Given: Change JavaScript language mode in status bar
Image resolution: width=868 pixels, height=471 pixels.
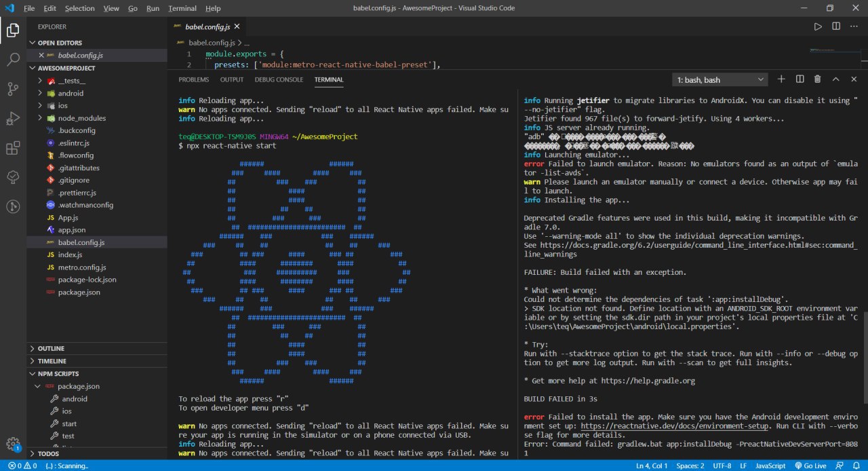Looking at the screenshot, I should coord(770,466).
